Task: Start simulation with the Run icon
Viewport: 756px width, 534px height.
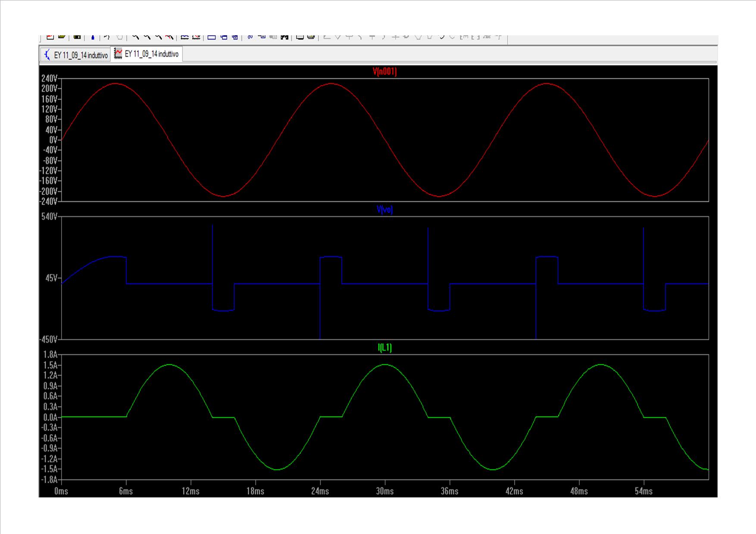Action: [107, 37]
